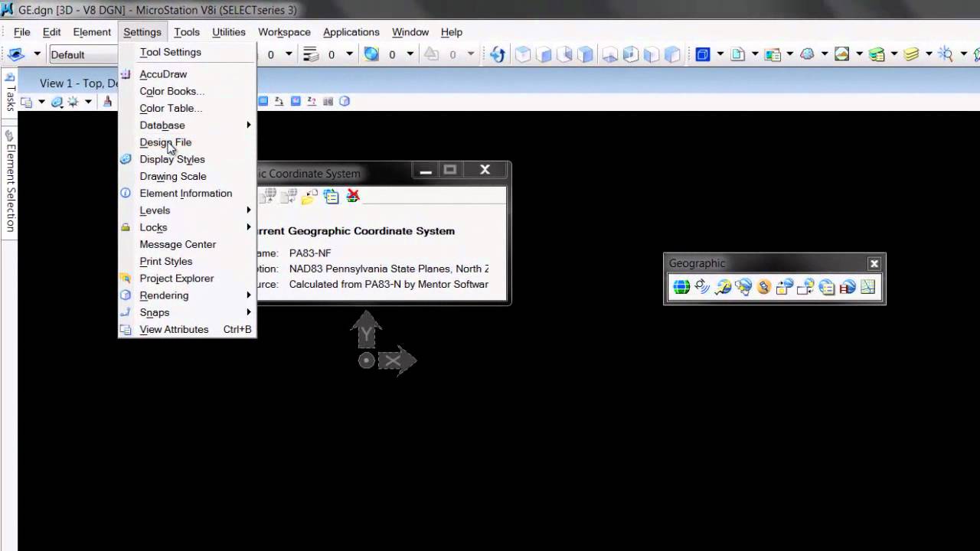Image resolution: width=980 pixels, height=551 pixels.
Task: Click the orange pushpin icon in Geographic toolbox
Action: (764, 287)
